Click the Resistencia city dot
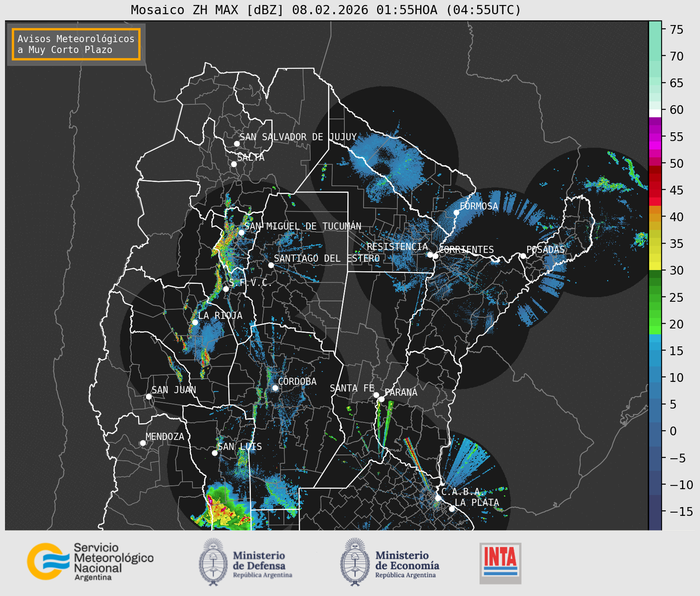 click(x=430, y=255)
